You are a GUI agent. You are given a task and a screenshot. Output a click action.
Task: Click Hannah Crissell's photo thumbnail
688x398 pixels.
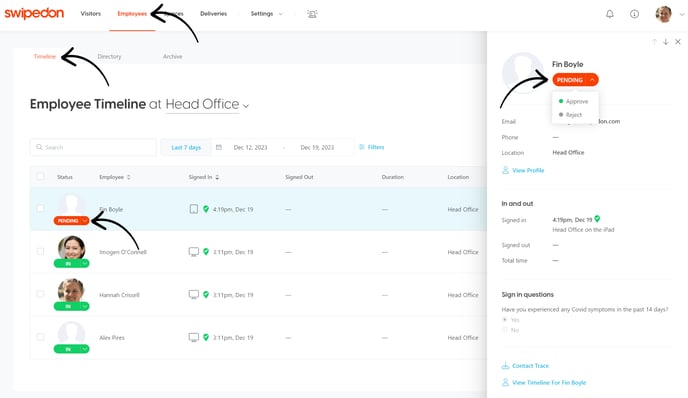[71, 290]
